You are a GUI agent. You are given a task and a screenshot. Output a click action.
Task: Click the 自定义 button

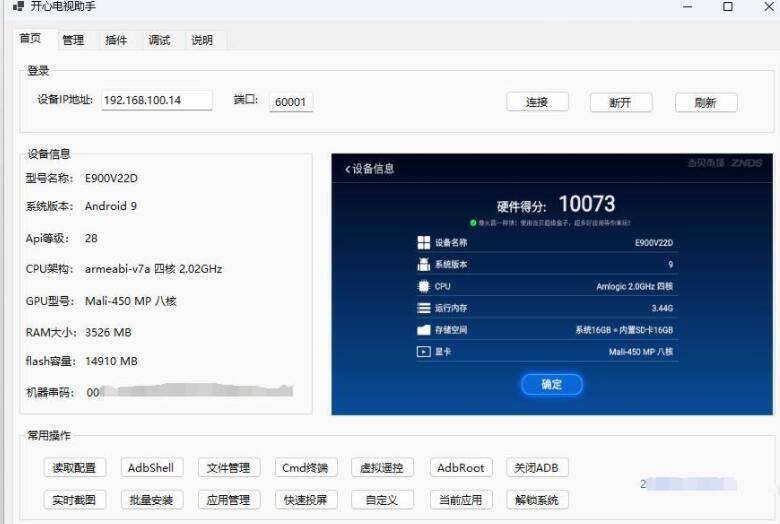(x=382, y=500)
